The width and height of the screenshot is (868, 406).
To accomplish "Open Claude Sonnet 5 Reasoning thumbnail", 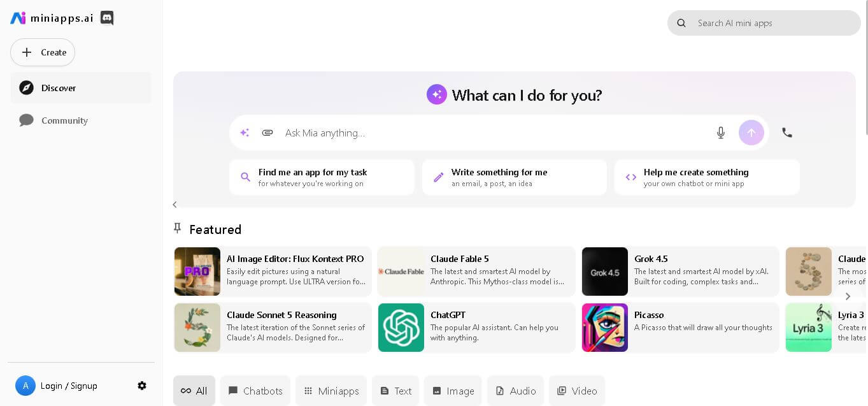I will pyautogui.click(x=197, y=328).
